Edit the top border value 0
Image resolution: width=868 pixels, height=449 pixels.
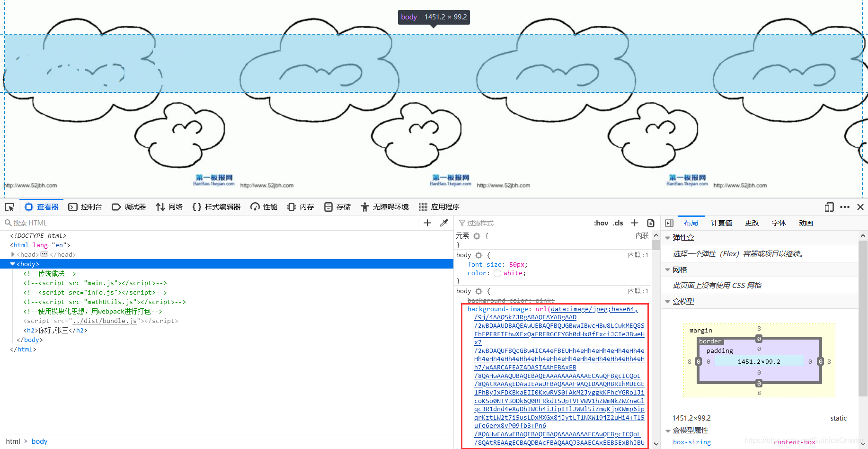point(759,339)
